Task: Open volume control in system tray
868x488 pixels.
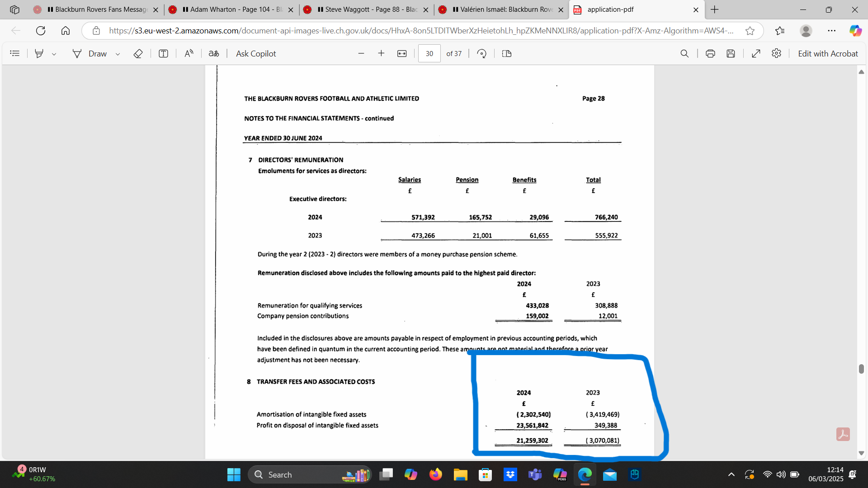Action: (x=781, y=475)
